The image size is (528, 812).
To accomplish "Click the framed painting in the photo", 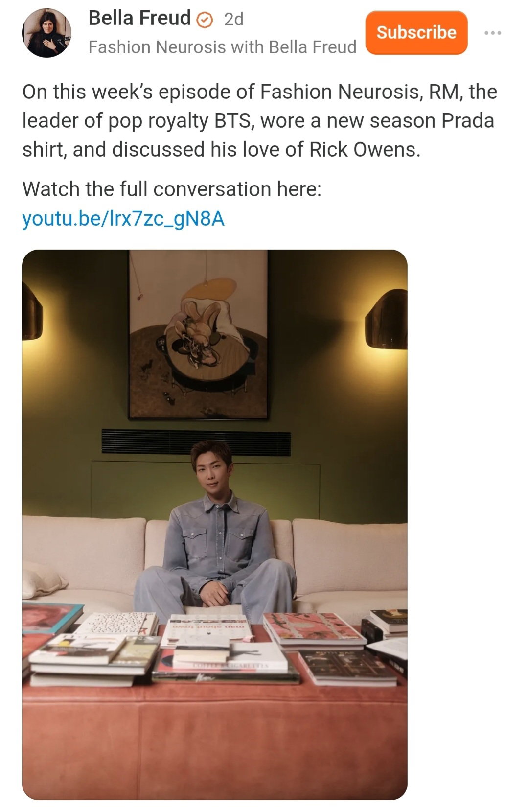I will 198,335.
